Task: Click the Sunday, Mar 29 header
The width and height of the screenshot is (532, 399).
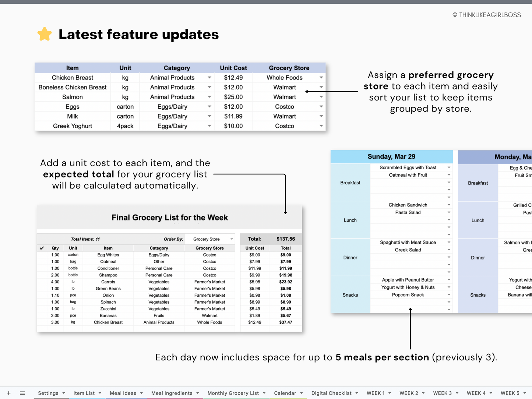Action: 391,157
